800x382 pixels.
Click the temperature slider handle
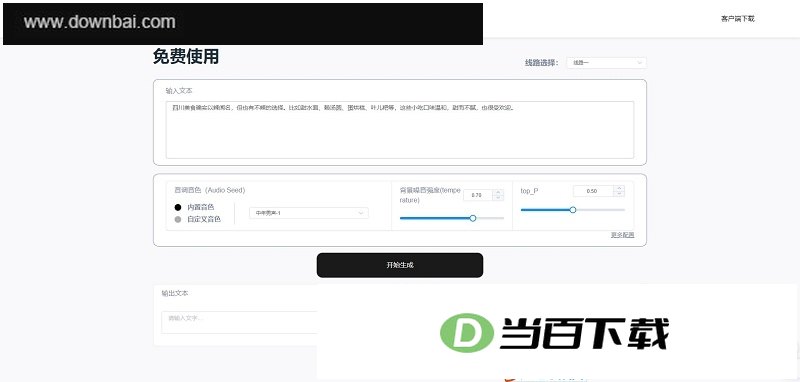(x=472, y=218)
